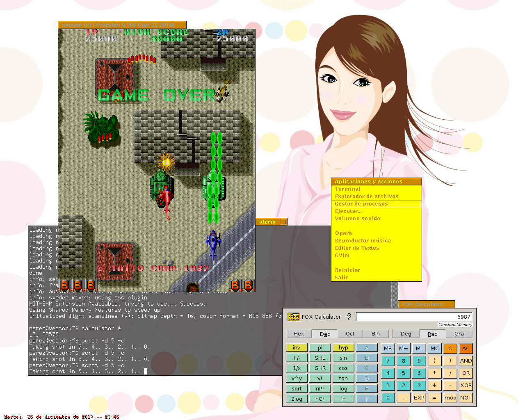Viewport: 525px width, 420px height.
Task: Click the x^y power key
Action: tap(297, 379)
